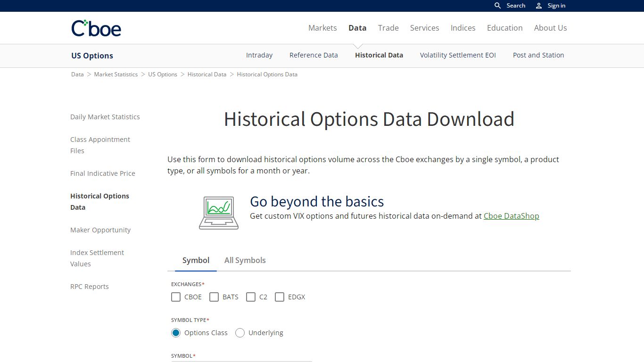
Task: Click the Historical Options Data Download heading
Action: click(x=369, y=119)
